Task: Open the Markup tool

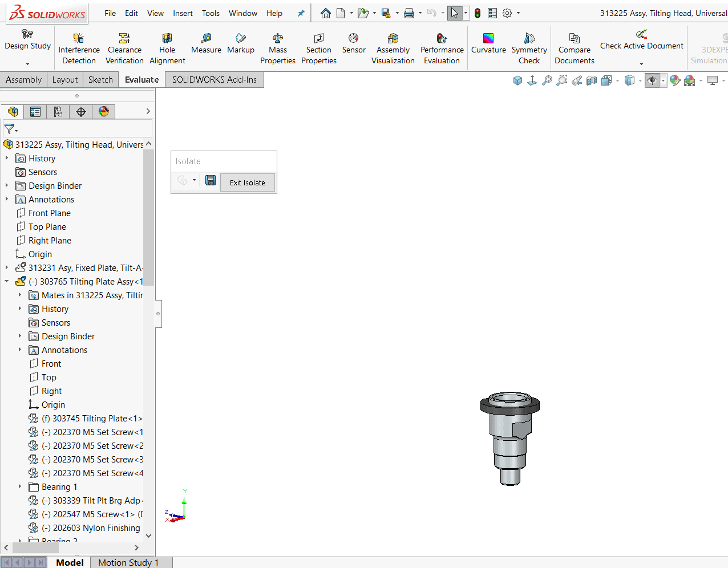Action: point(241,44)
